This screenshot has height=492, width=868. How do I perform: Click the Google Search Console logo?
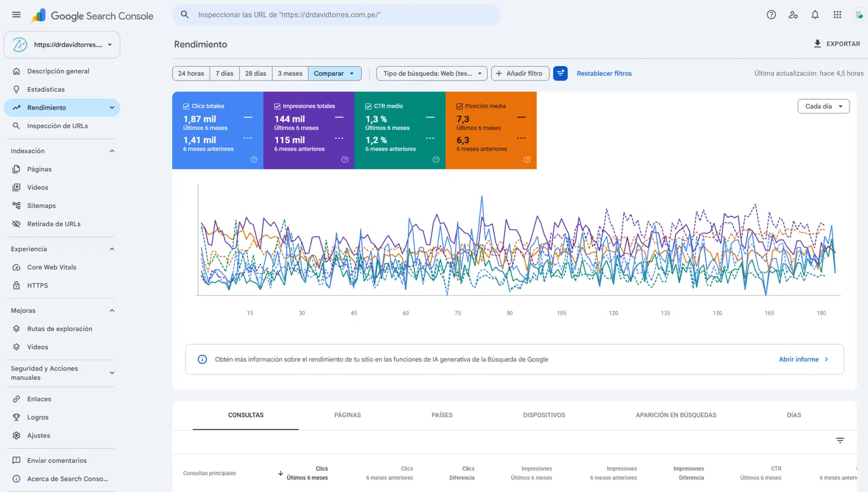(x=92, y=16)
